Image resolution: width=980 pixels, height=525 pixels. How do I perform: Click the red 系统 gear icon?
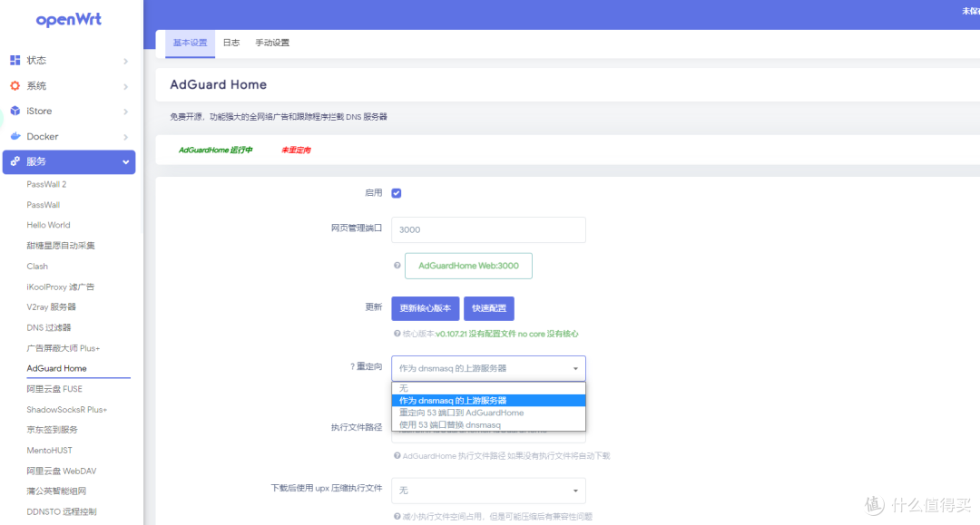click(14, 86)
